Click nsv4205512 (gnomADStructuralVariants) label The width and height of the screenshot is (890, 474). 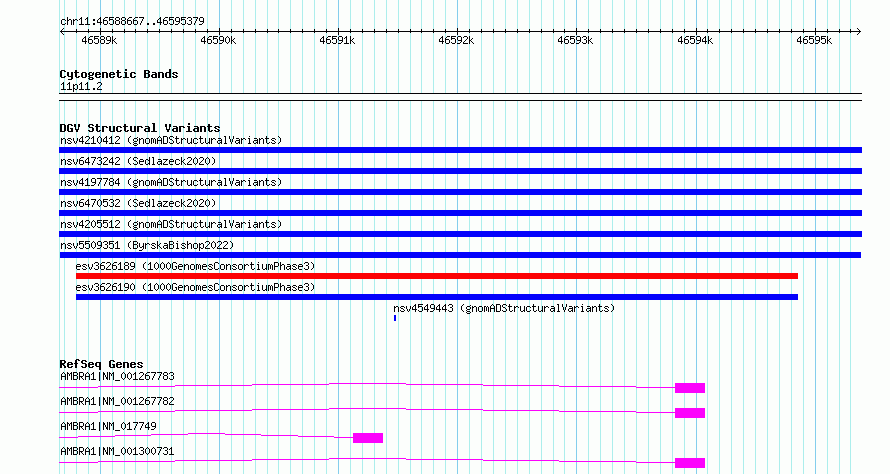coord(171,224)
